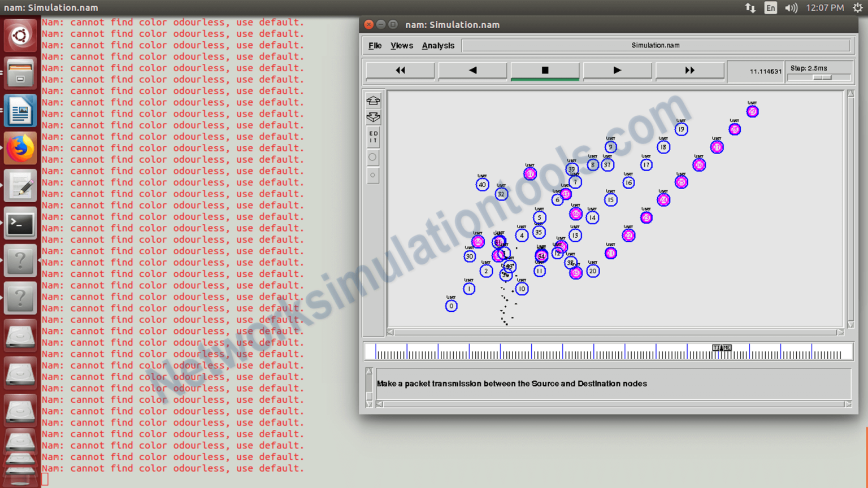Open the File menu
The width and height of the screenshot is (868, 488).
[x=375, y=45]
